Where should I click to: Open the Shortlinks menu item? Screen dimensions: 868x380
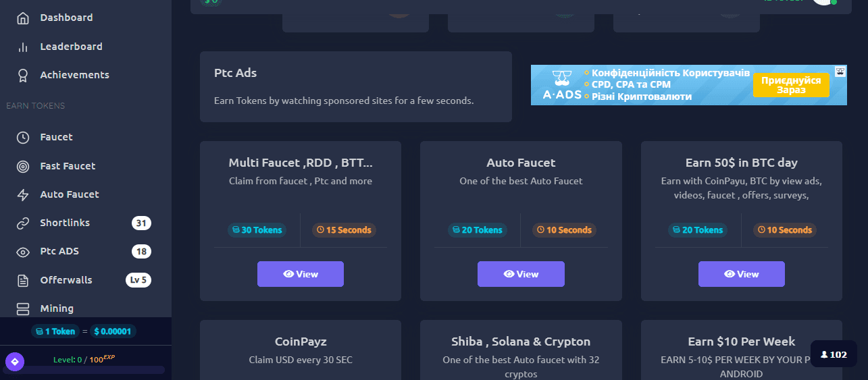65,223
